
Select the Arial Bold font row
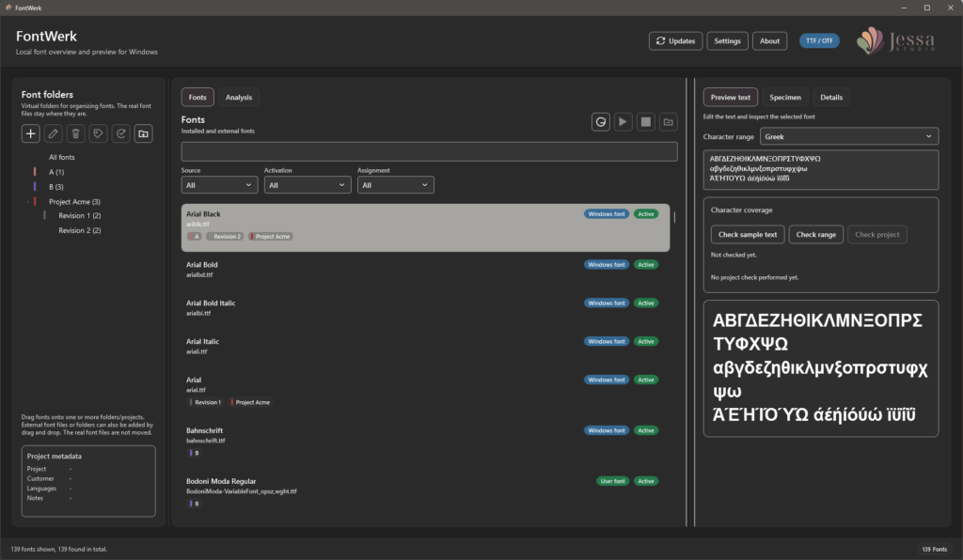[425, 270]
